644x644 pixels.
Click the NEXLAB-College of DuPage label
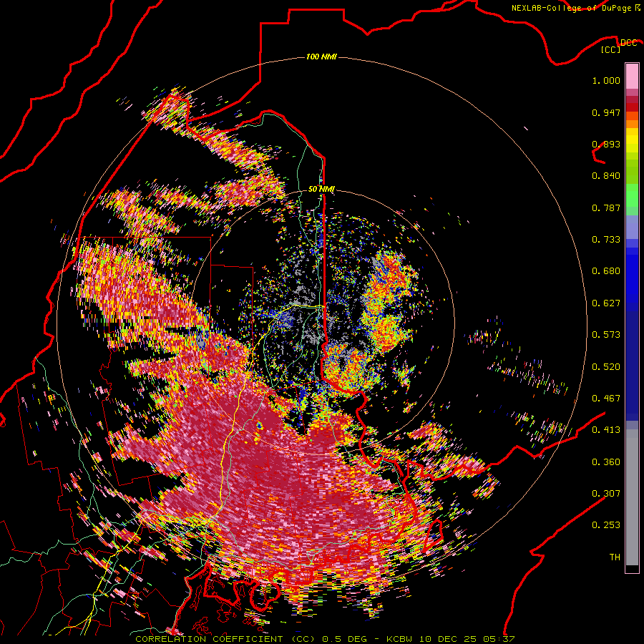click(x=575, y=8)
